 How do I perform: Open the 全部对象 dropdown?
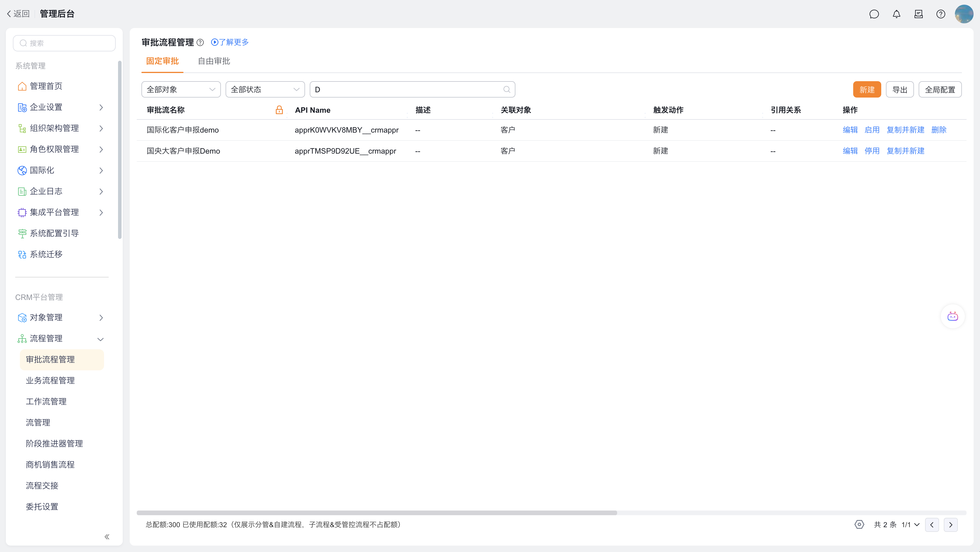click(x=181, y=89)
